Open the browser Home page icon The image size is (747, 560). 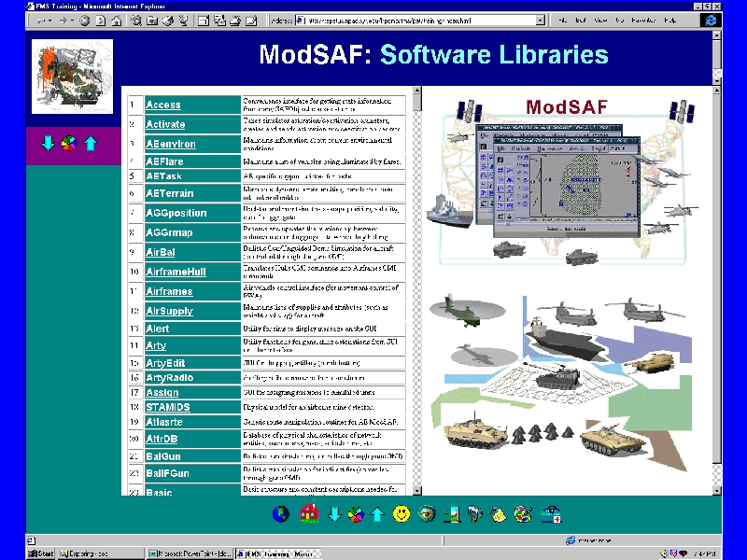(116, 21)
